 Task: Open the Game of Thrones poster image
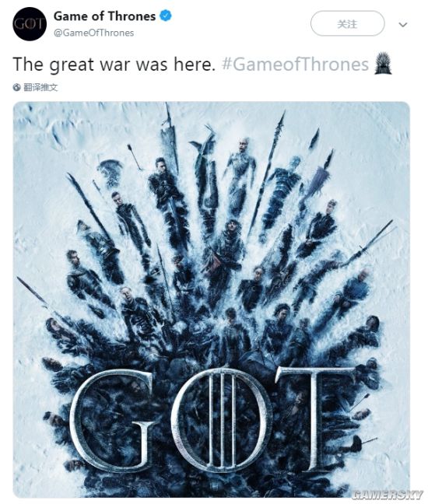pyautogui.click(x=211, y=299)
